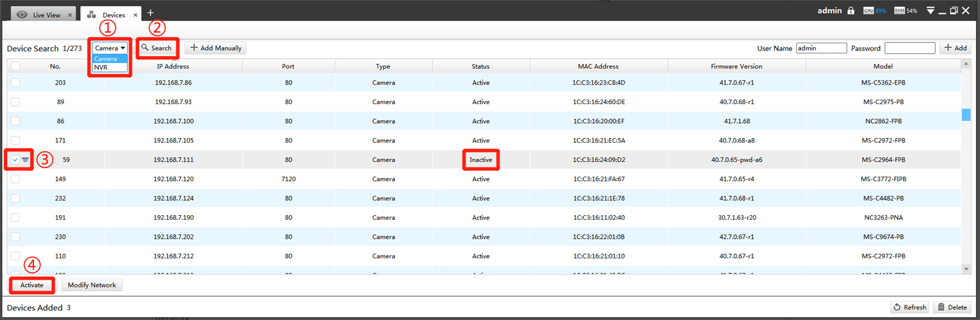Check the box for device 192.168.7.120
Screen dimensions: 980x320
click(x=15, y=179)
